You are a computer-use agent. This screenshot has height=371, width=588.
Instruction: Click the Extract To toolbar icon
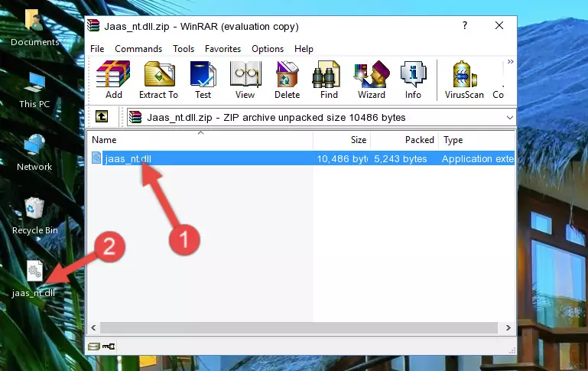pos(158,80)
